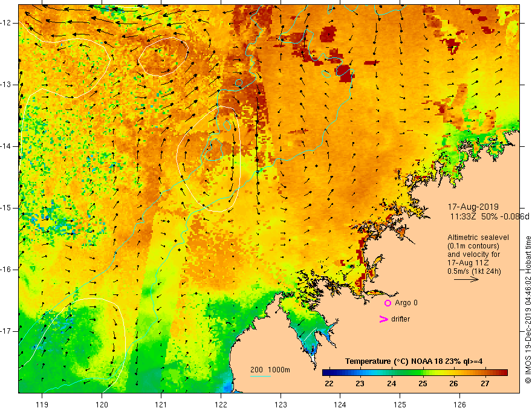Click the latitude -15 axis label
The width and height of the screenshot is (532, 411).
pyautogui.click(x=7, y=208)
